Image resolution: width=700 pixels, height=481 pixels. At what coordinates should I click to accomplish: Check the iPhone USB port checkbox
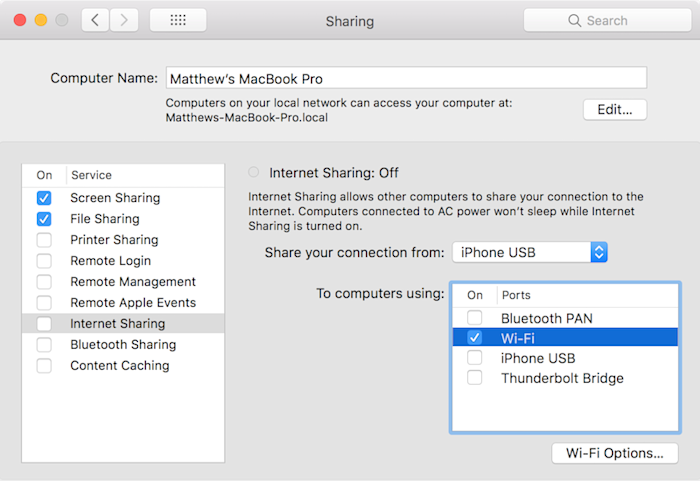tap(475, 358)
